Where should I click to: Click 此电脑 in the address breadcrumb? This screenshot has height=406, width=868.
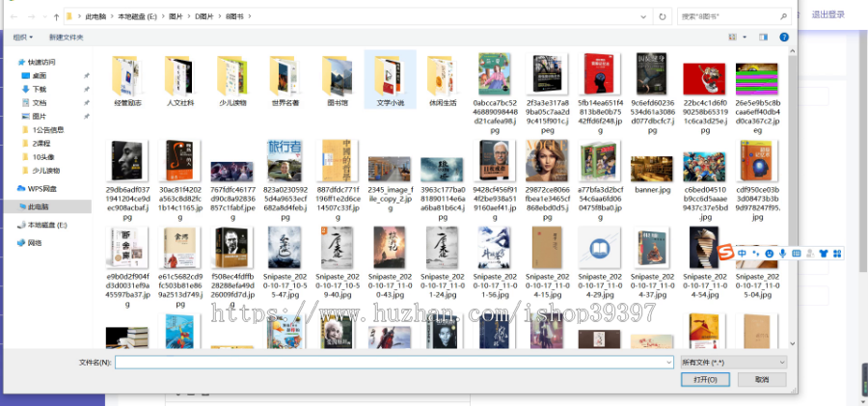point(95,16)
